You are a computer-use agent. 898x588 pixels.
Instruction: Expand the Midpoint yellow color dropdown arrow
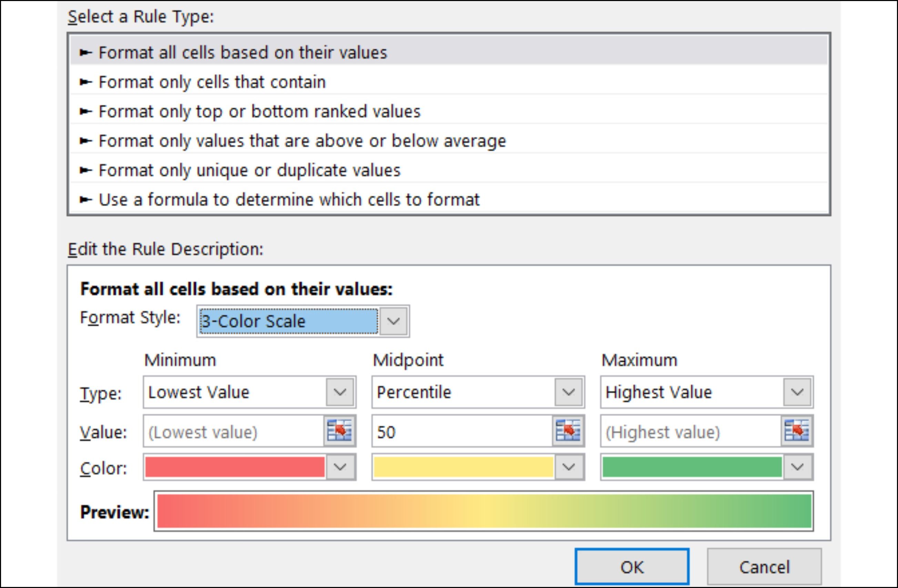(x=569, y=467)
